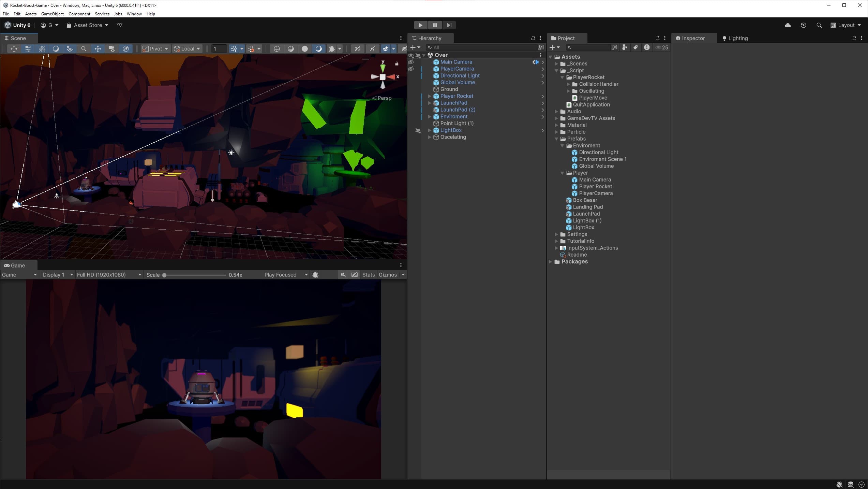
Task: Open the Scene toolbar search overlay icon
Action: click(84, 49)
